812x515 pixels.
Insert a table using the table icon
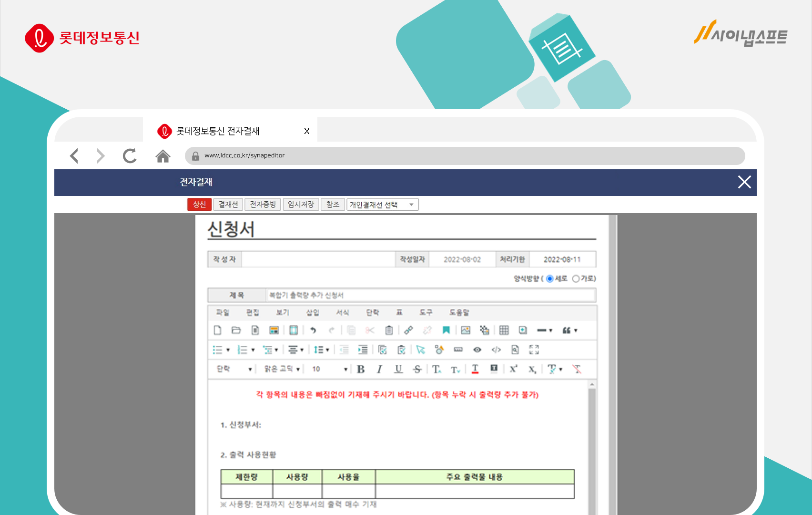pyautogui.click(x=504, y=330)
